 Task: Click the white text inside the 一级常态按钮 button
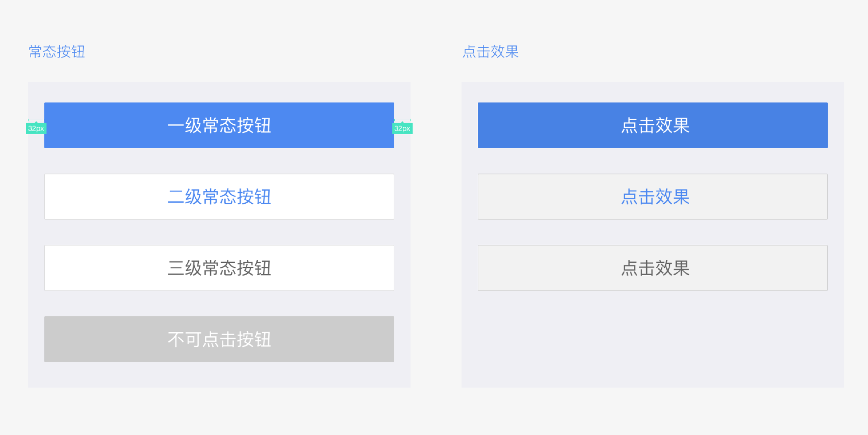(x=219, y=126)
